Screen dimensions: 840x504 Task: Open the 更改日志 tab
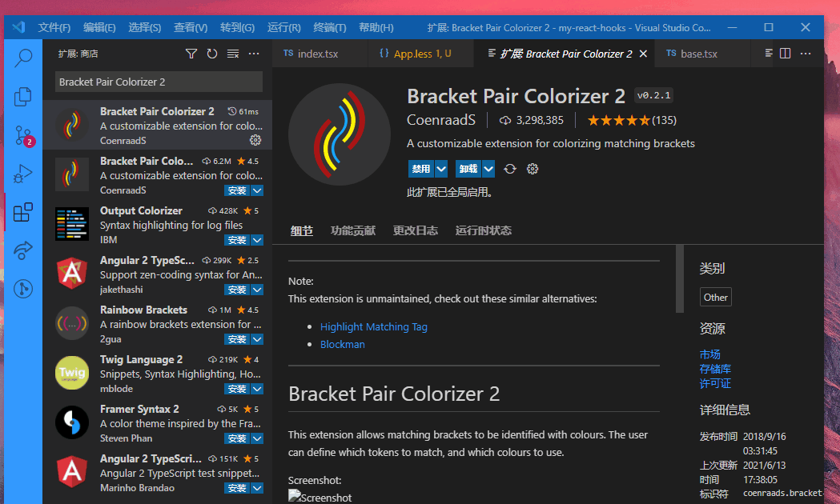pyautogui.click(x=415, y=230)
